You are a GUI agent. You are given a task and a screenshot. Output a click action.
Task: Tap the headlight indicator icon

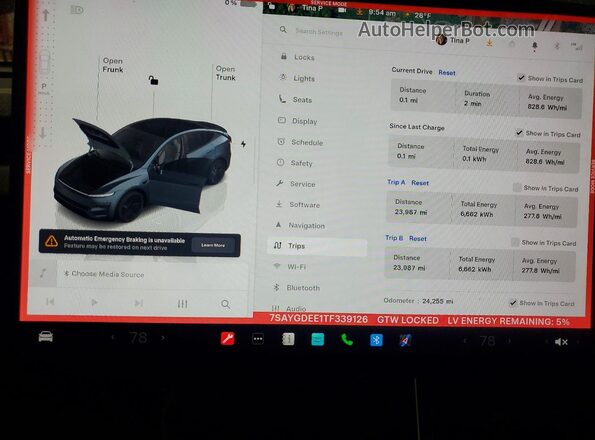(x=77, y=10)
